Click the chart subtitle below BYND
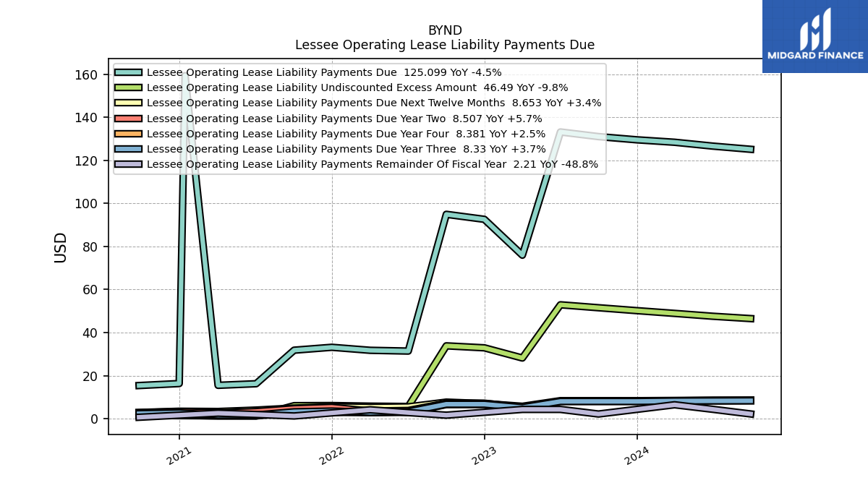The height and width of the screenshot is (488, 868). coord(445,45)
